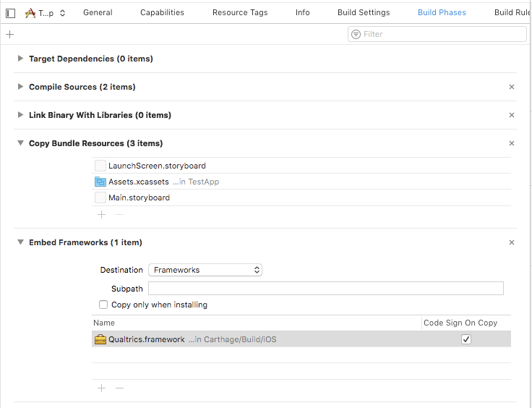Go to the Build Settings tab
Viewport: 532px width, 408px height.
pyautogui.click(x=364, y=12)
